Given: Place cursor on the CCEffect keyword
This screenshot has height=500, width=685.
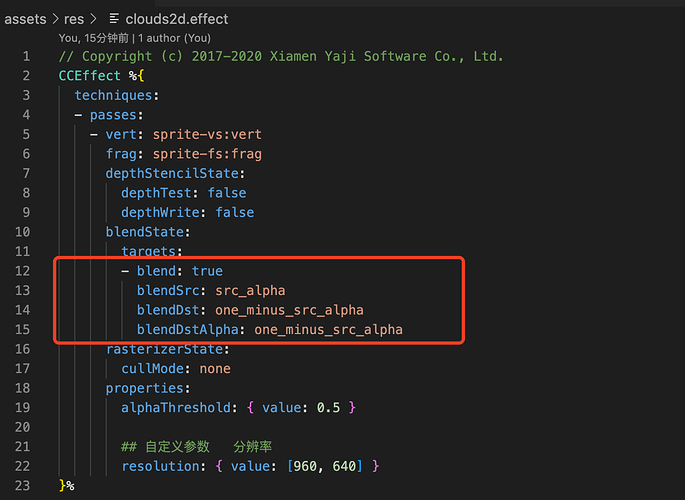Looking at the screenshot, I should click(x=88, y=75).
